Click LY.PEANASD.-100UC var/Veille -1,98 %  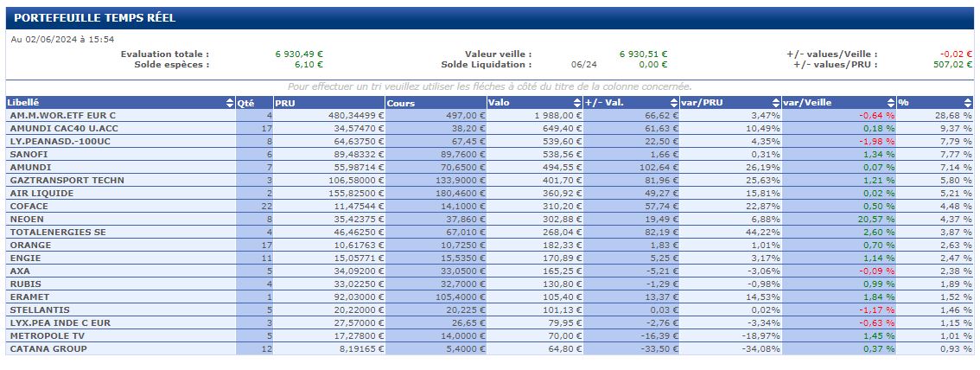point(877,141)
